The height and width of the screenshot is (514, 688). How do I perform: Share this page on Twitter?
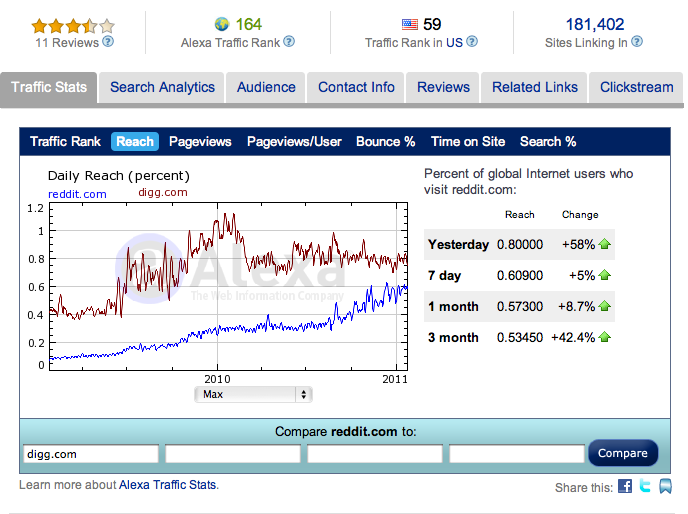click(x=645, y=485)
